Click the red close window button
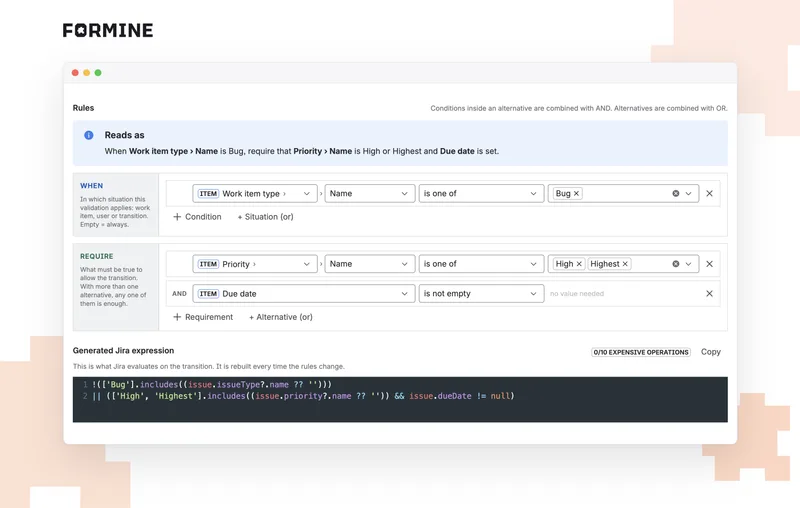 (x=75, y=72)
